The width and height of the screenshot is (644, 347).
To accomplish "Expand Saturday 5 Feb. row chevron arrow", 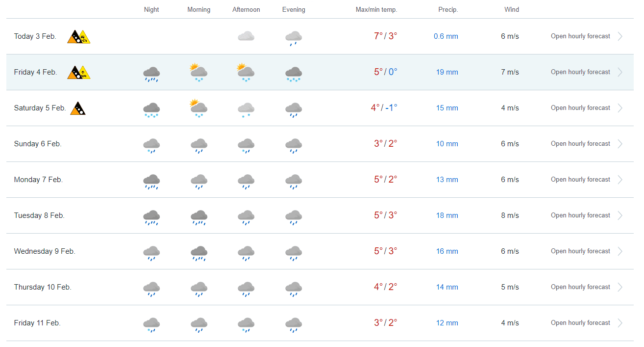I will [x=620, y=108].
